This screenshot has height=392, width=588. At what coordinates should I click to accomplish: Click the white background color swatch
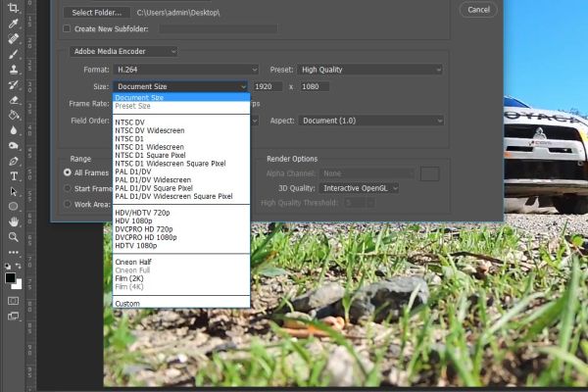(x=18, y=285)
